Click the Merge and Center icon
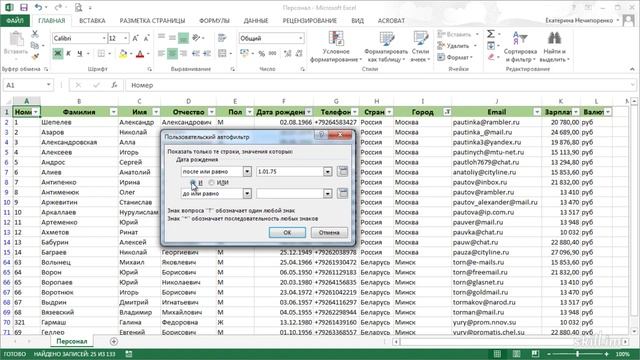This screenshot has height=360, width=640. (x=222, y=53)
